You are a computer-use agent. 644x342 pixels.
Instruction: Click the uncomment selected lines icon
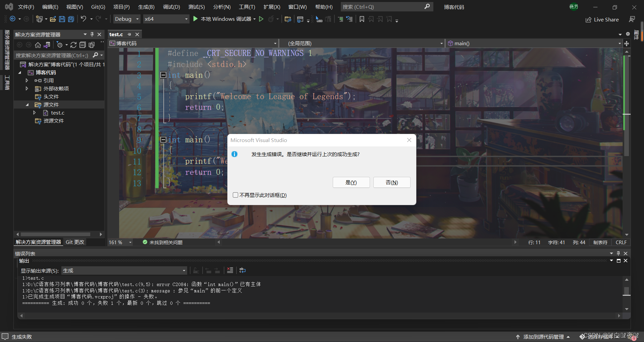tap(350, 19)
